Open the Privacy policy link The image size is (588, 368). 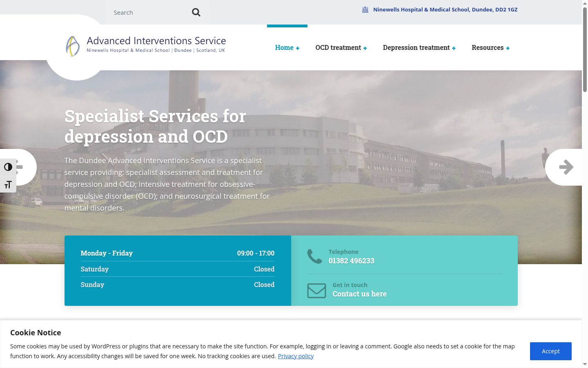pyautogui.click(x=296, y=356)
